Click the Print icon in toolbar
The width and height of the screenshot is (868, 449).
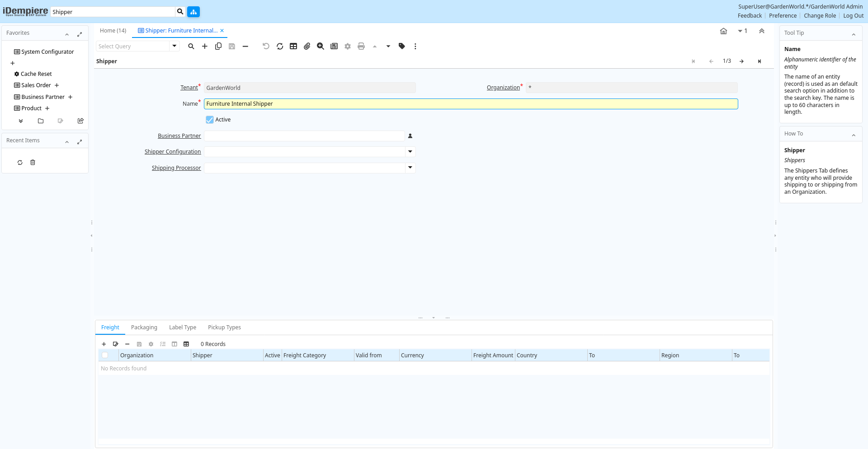(361, 46)
